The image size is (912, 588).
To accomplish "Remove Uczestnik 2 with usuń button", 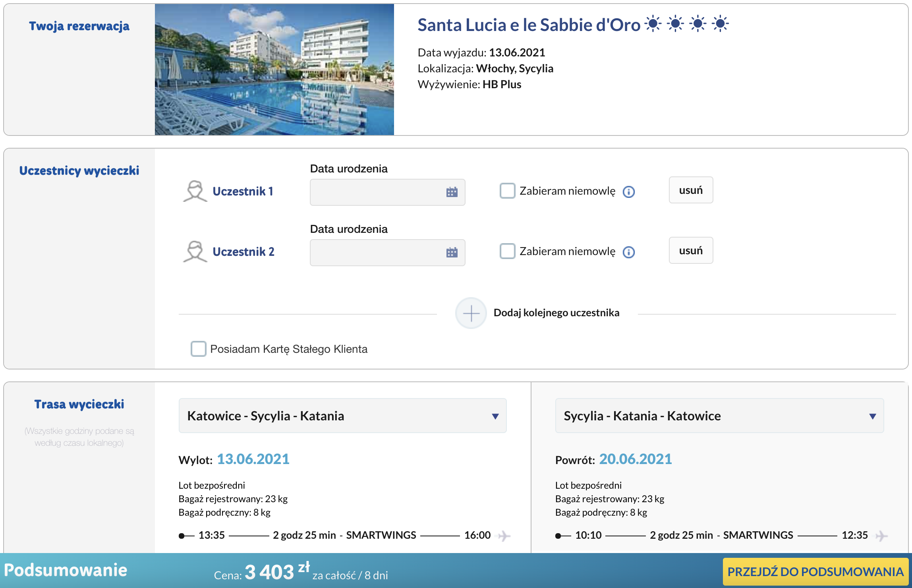I will [x=691, y=250].
